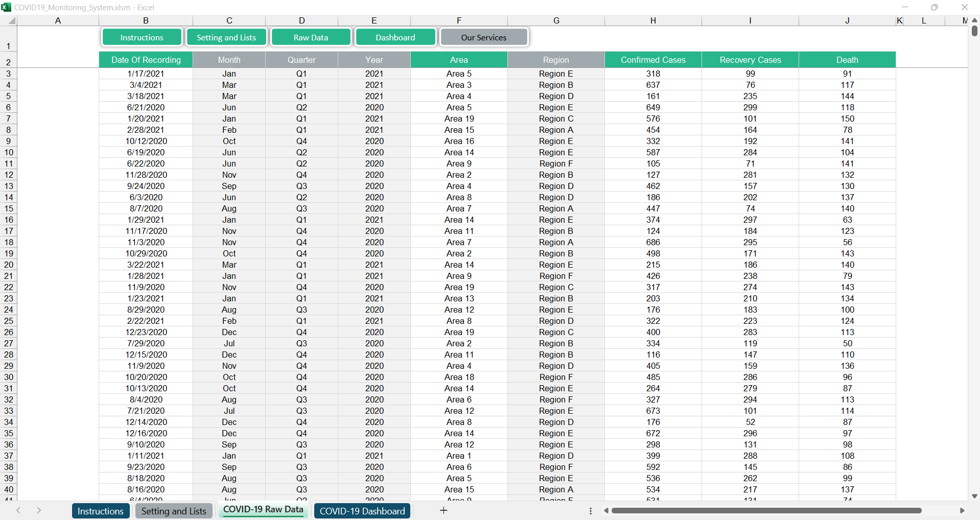This screenshot has height=520, width=980.
Task: Open the Setting and Lists sheet tab
Action: (174, 511)
